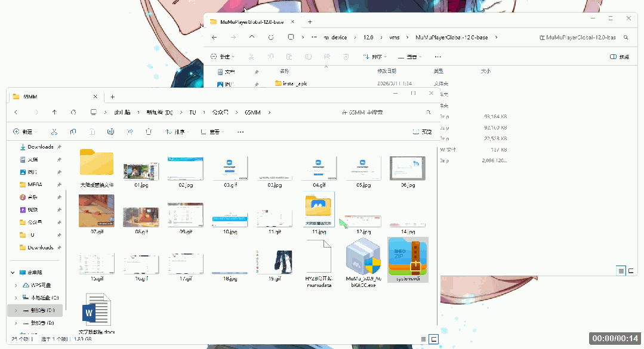Image resolution: width=644 pixels, height=349 pixels.
Task: Toggle details pane in MuMuPlayerGlobal window
Action: (x=620, y=57)
